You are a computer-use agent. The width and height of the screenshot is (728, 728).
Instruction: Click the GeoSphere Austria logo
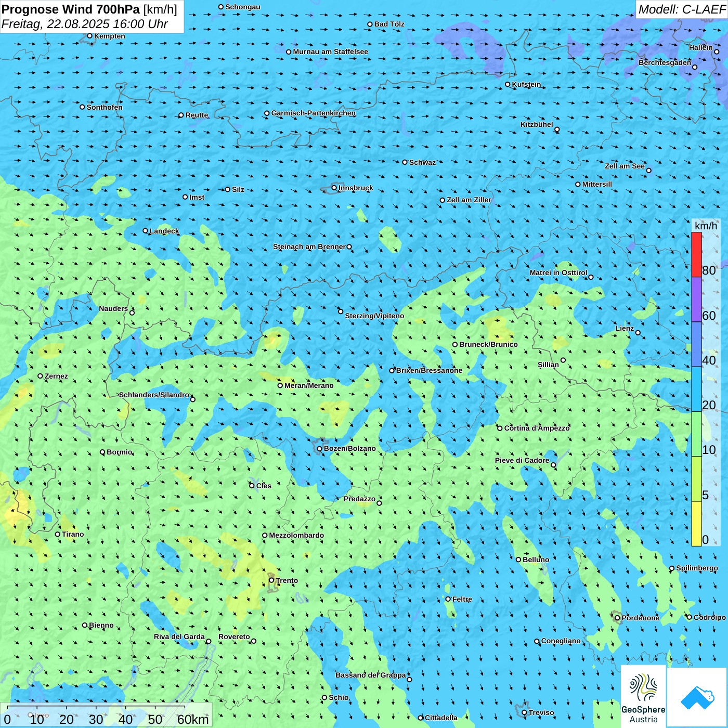point(643,697)
